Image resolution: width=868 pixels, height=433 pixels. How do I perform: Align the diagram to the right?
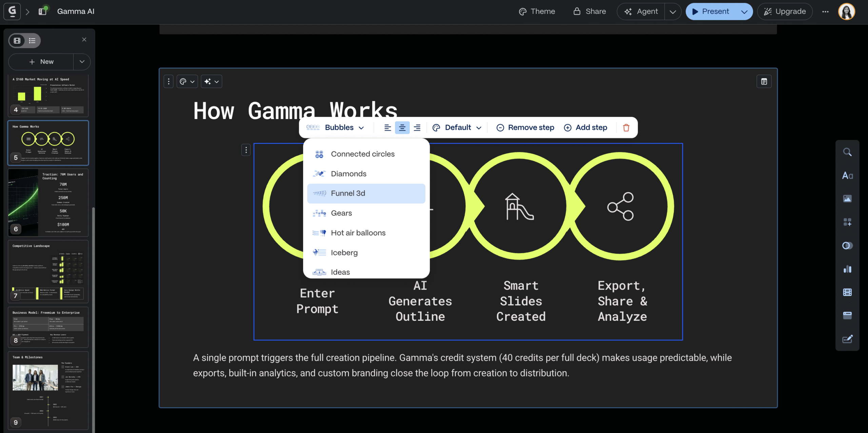pos(417,127)
